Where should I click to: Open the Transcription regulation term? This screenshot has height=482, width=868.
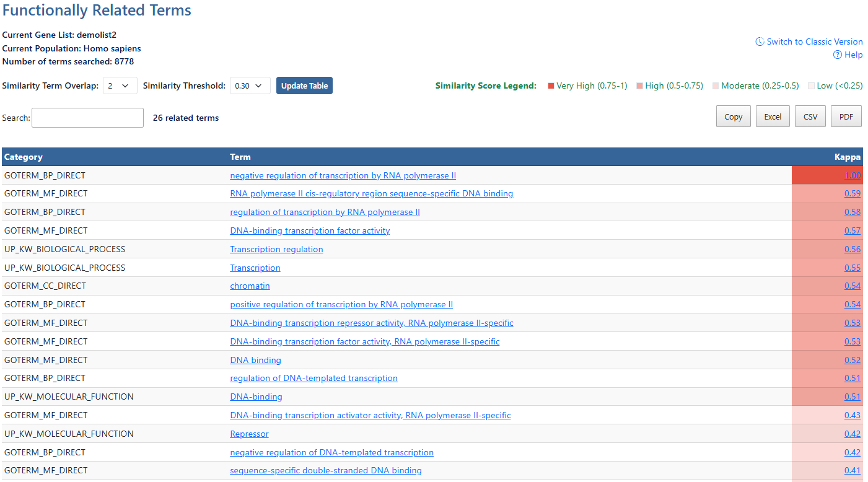(276, 249)
